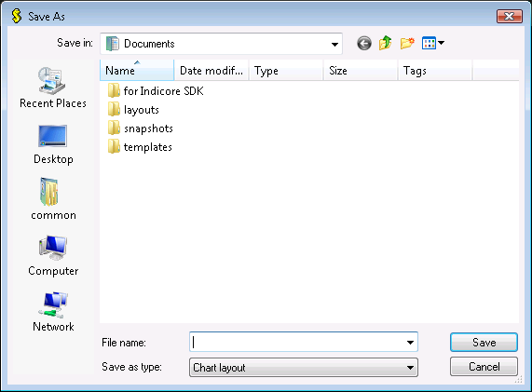Go back using the back arrow icon

click(x=364, y=44)
